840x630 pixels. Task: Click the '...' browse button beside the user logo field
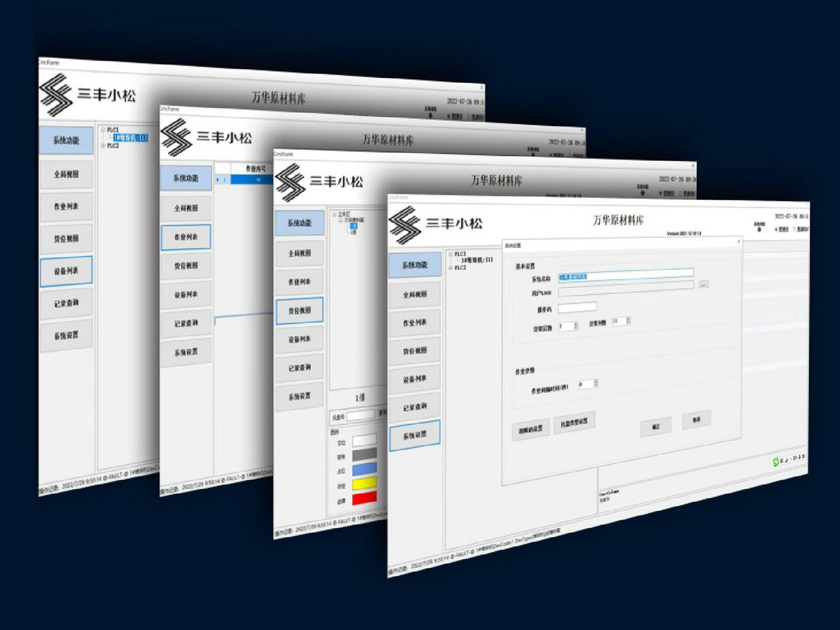pos(703,284)
